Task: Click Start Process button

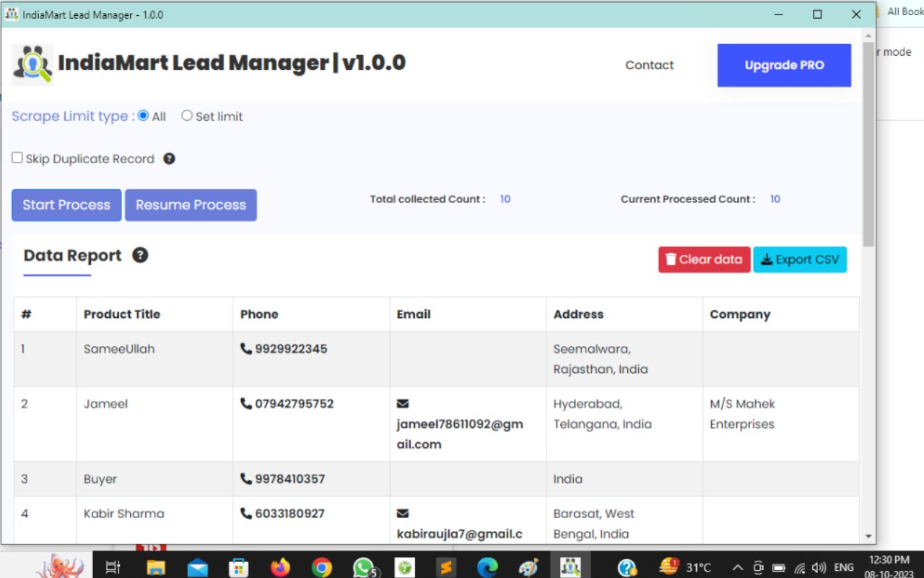Action: tap(66, 205)
